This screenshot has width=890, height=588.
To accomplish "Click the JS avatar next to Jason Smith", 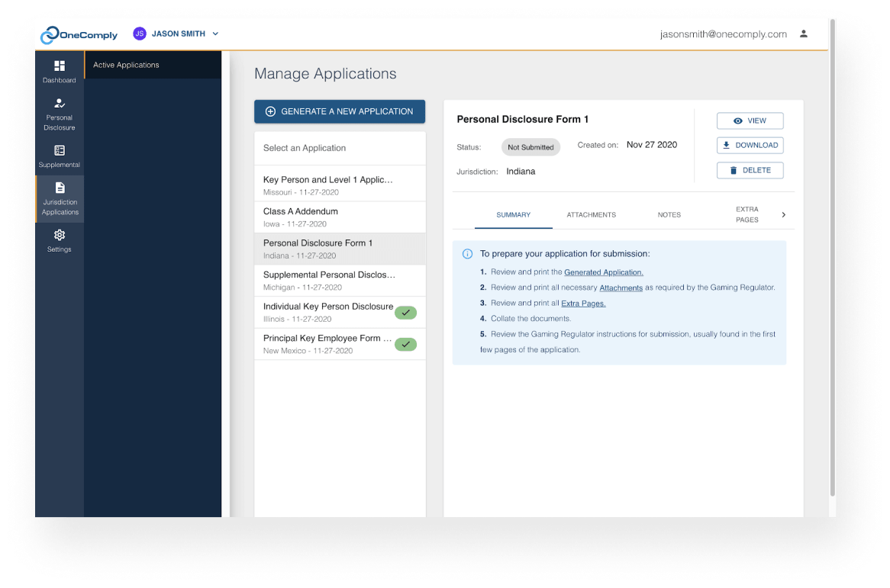I will (139, 34).
